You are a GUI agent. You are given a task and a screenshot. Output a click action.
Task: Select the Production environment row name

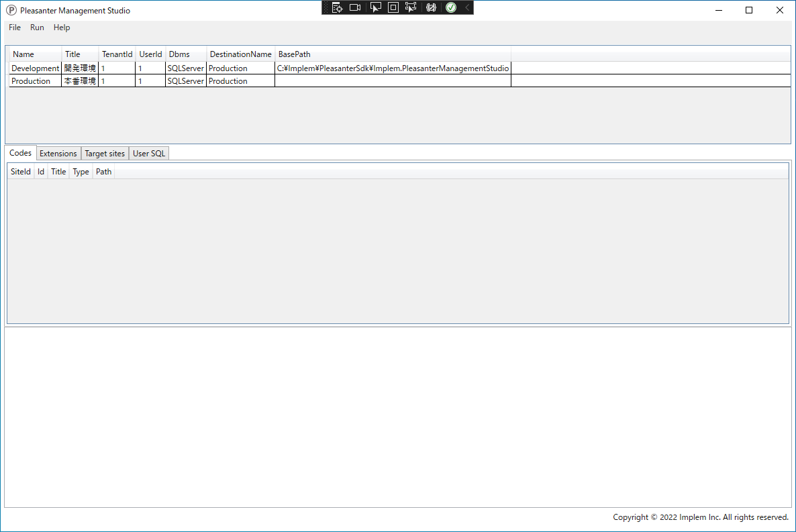pos(35,81)
